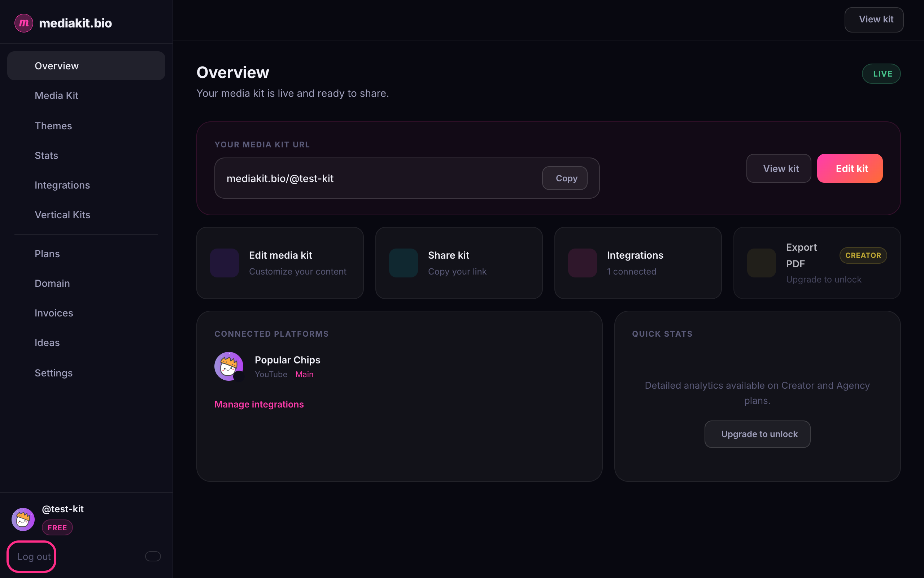Click the '1 connected' text

tap(632, 271)
